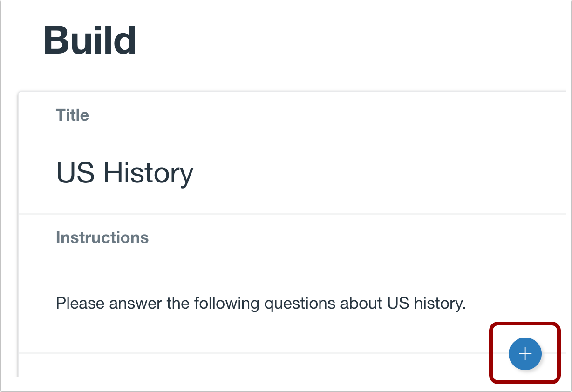
Task: Click the Instructions text about US history
Action: pyautogui.click(x=261, y=304)
